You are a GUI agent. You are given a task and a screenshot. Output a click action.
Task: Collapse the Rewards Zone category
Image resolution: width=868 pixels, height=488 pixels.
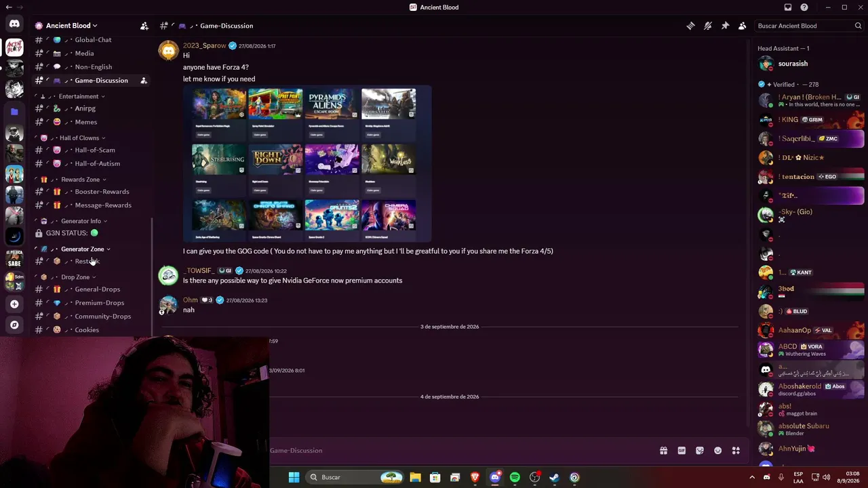click(84, 180)
